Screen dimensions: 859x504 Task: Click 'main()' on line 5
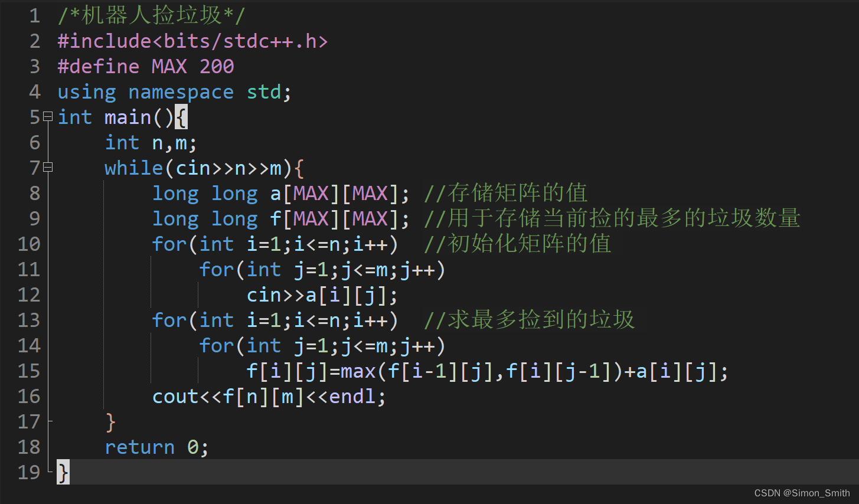click(x=139, y=117)
